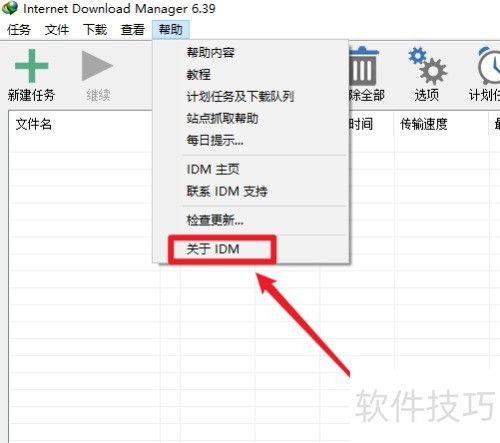This screenshot has width=500, height=443.
Task: Choose 联系 IDM 支持 menu entry
Action: 251,191
